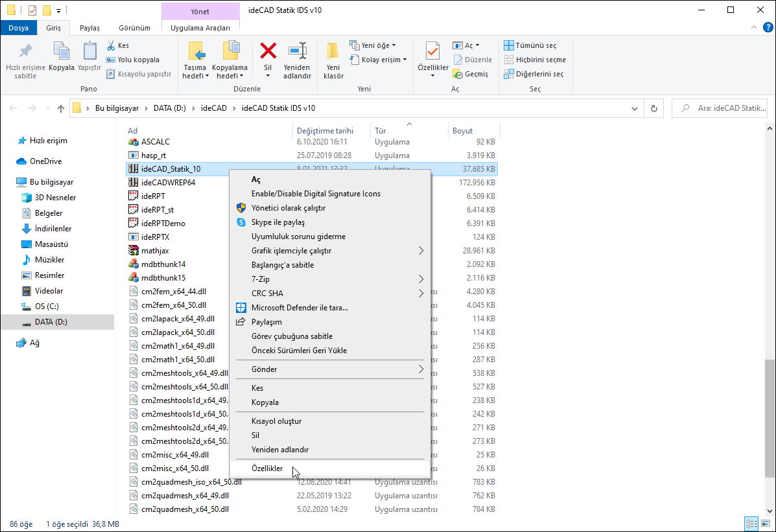Choose Yönetici olarak çalıştır from context menu
The image size is (776, 532).
(288, 208)
